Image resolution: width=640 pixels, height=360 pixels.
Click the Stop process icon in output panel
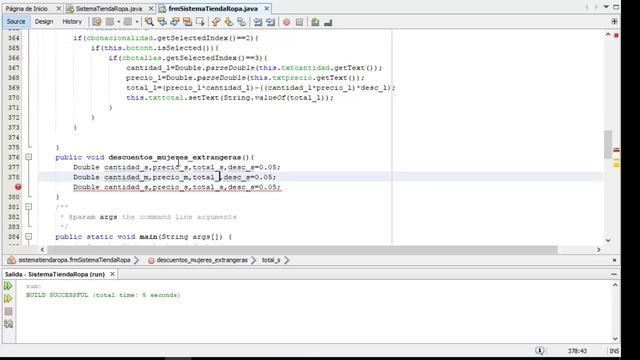(x=8, y=311)
